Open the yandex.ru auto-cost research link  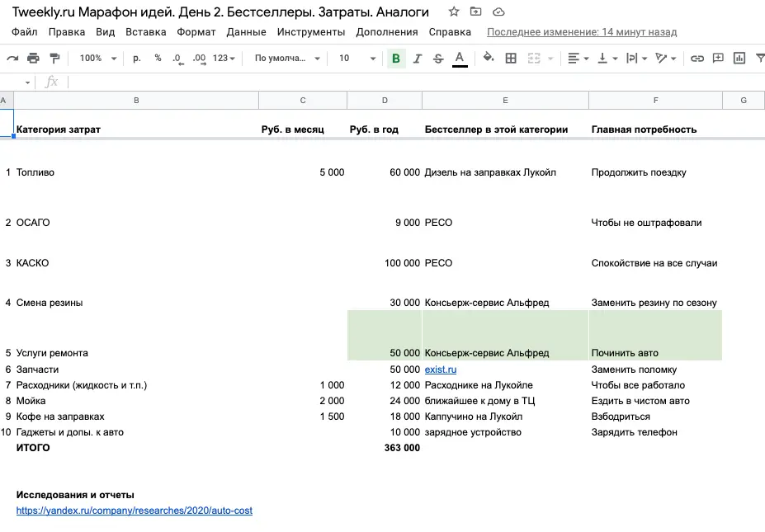point(135,511)
